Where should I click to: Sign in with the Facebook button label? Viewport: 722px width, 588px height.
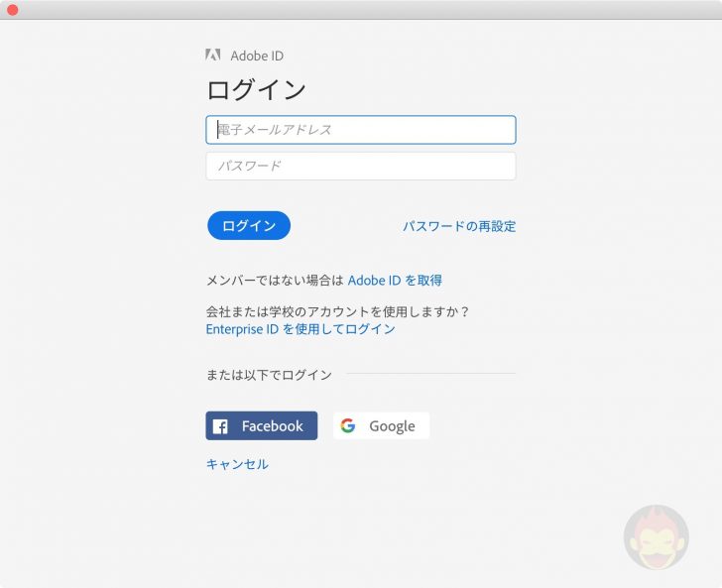click(272, 426)
